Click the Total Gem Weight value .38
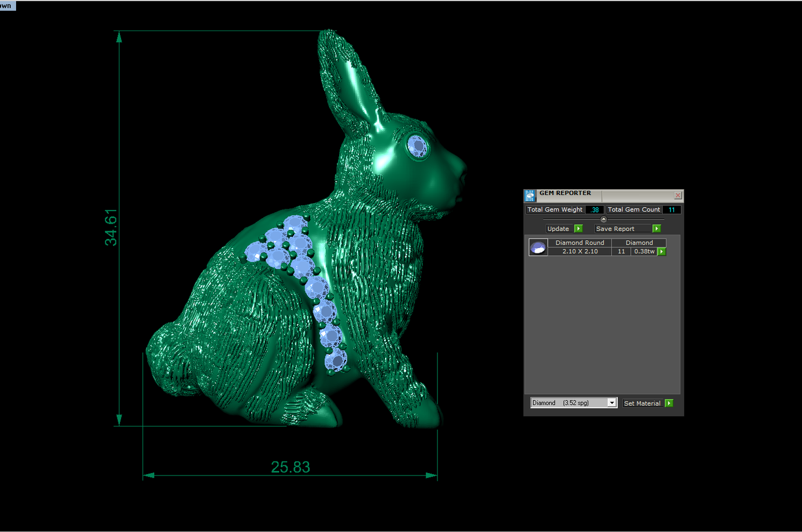This screenshot has height=532, width=802. [594, 210]
